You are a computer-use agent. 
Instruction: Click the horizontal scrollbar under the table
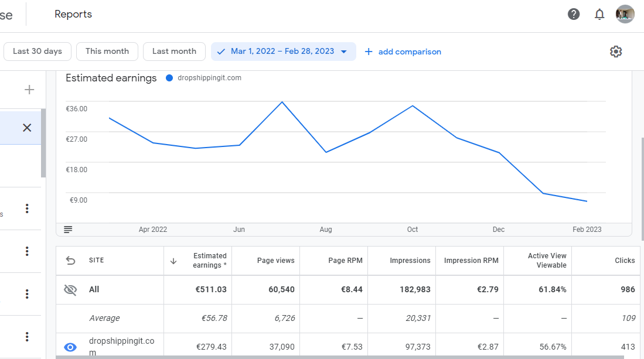340,357
